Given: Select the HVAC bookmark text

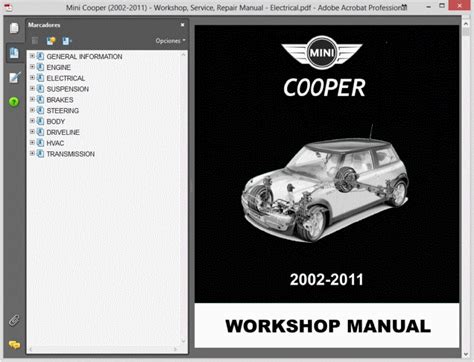Looking at the screenshot, I should point(55,143).
